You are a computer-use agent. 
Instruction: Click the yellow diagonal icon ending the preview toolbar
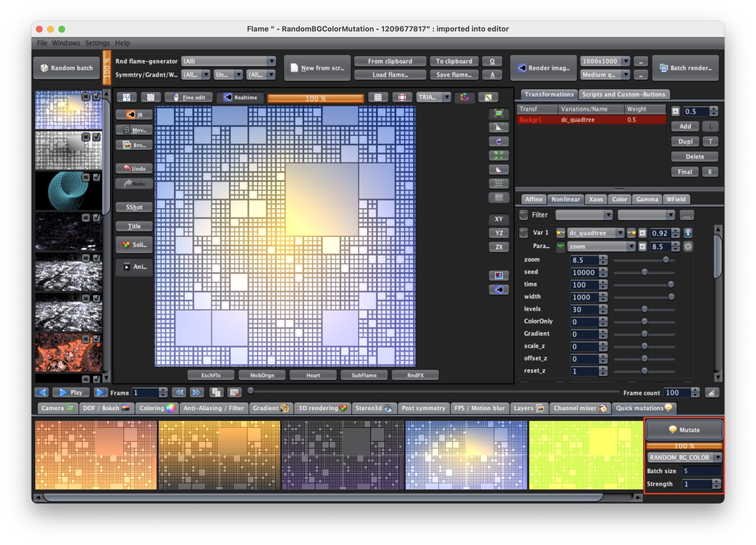pyautogui.click(x=488, y=97)
